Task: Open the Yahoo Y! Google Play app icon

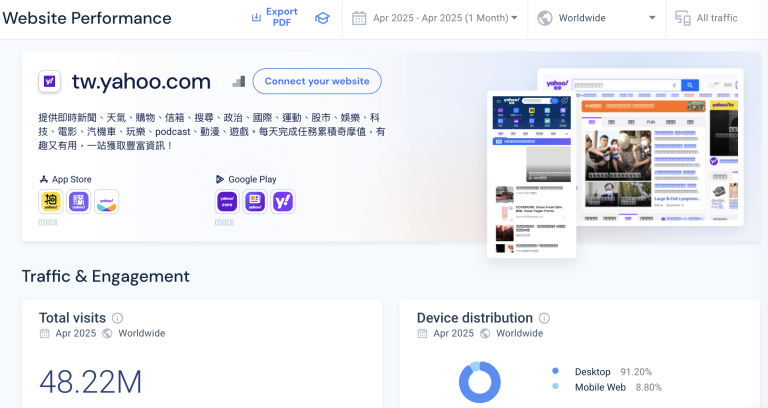Action: click(x=283, y=201)
